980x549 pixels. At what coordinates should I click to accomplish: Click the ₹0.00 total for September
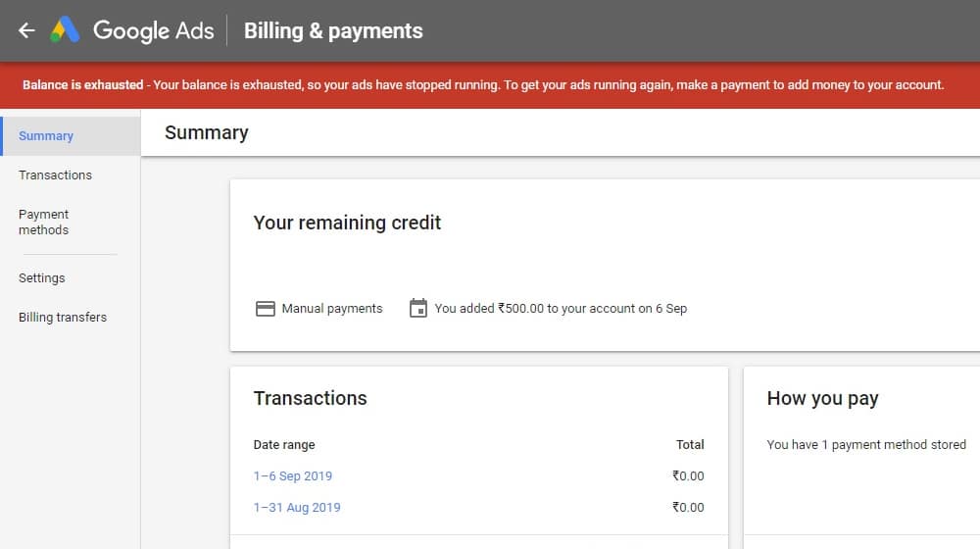coord(688,475)
